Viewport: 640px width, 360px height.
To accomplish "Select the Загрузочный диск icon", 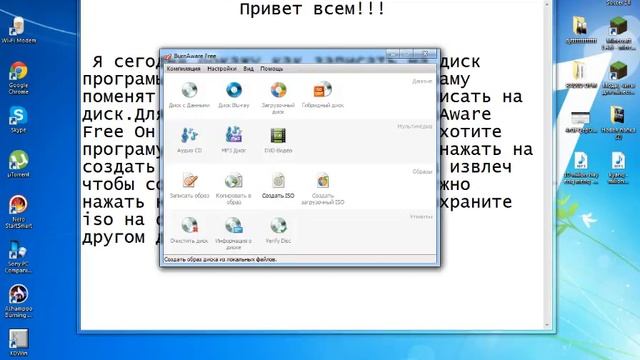I will click(278, 98).
